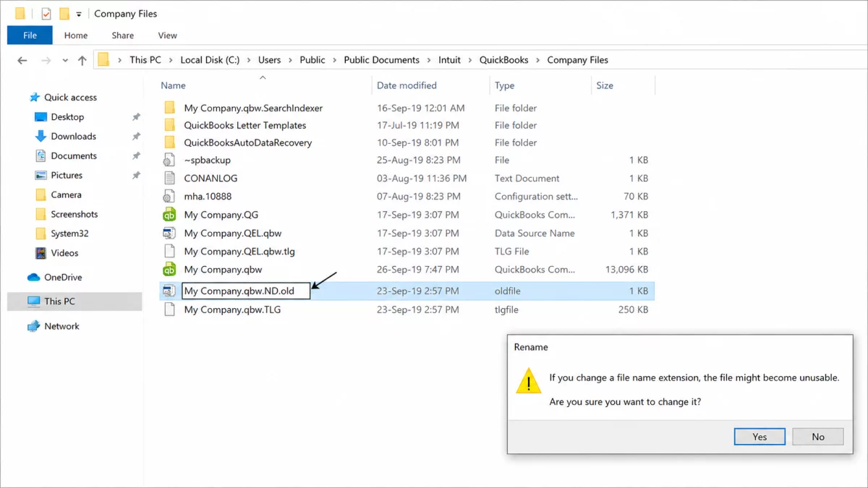Screen dimensions: 868x488
Task: Expand the chevron after Users breadcrumb
Action: pyautogui.click(x=291, y=60)
